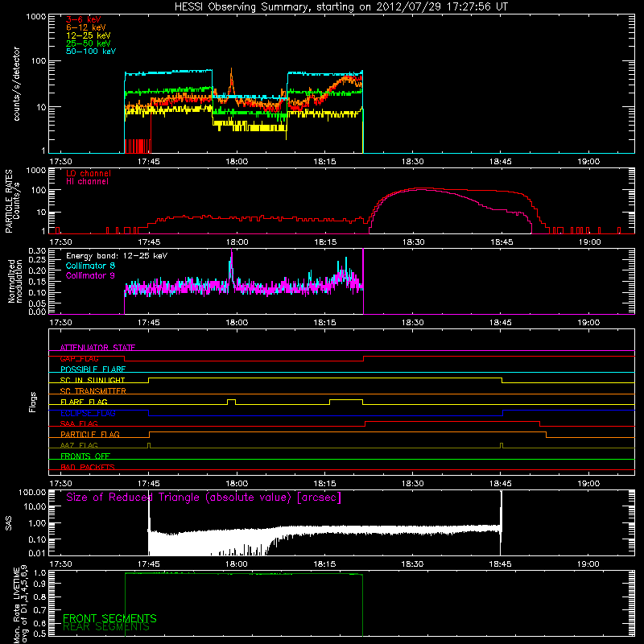Click the FRONT SEGMENTS legend label
The height and width of the screenshot is (644, 644).
(109, 618)
